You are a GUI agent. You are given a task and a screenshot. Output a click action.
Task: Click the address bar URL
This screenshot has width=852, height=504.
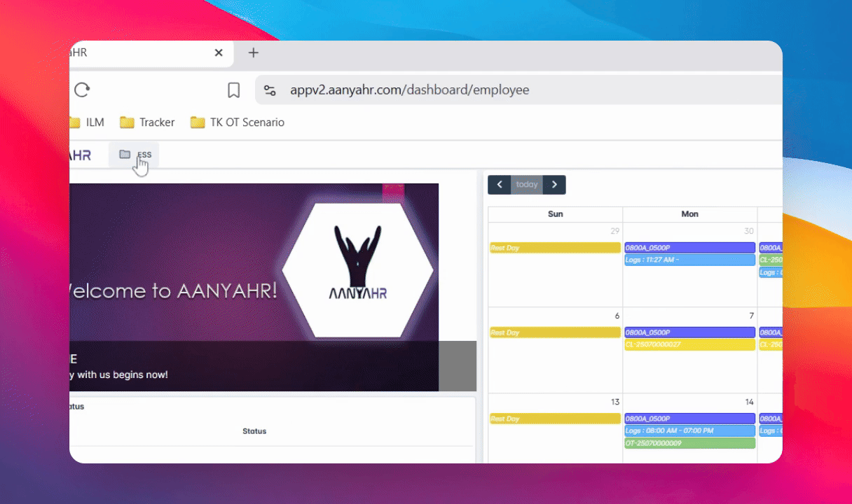click(x=410, y=90)
